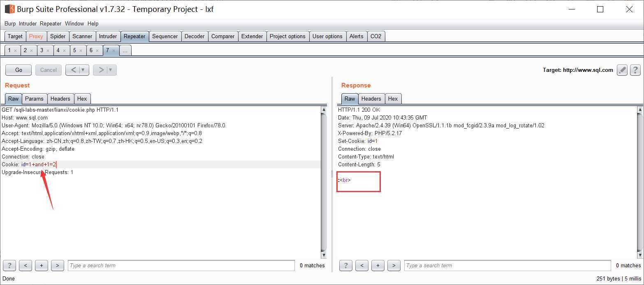The height and width of the screenshot is (285, 644).
Task: Click the Set-Cookie: id=1 response line
Action: 357,141
